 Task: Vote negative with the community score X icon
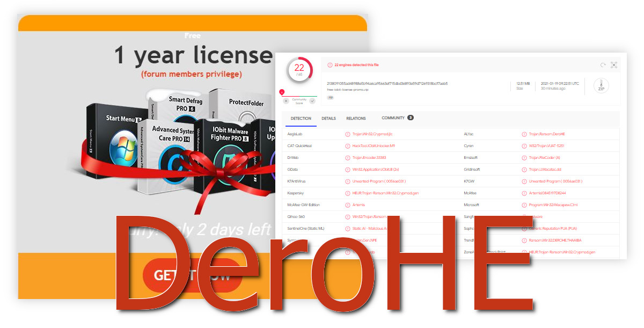click(x=286, y=100)
